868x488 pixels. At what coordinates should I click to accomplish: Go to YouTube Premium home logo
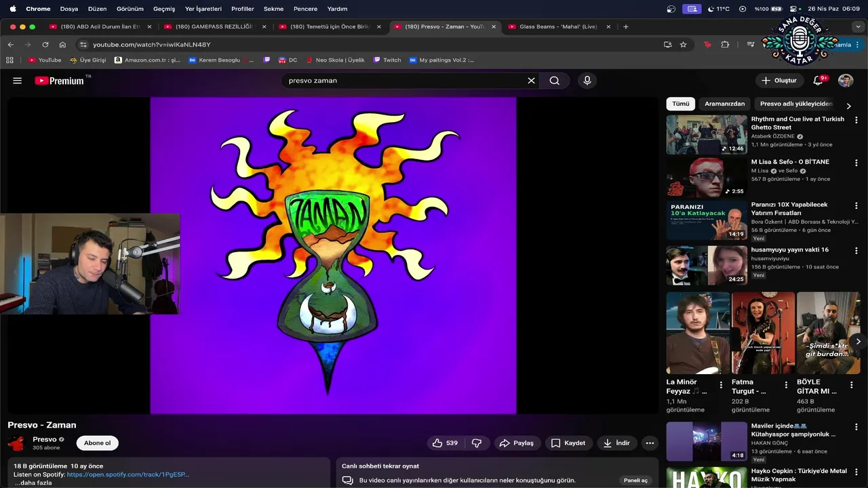point(61,81)
